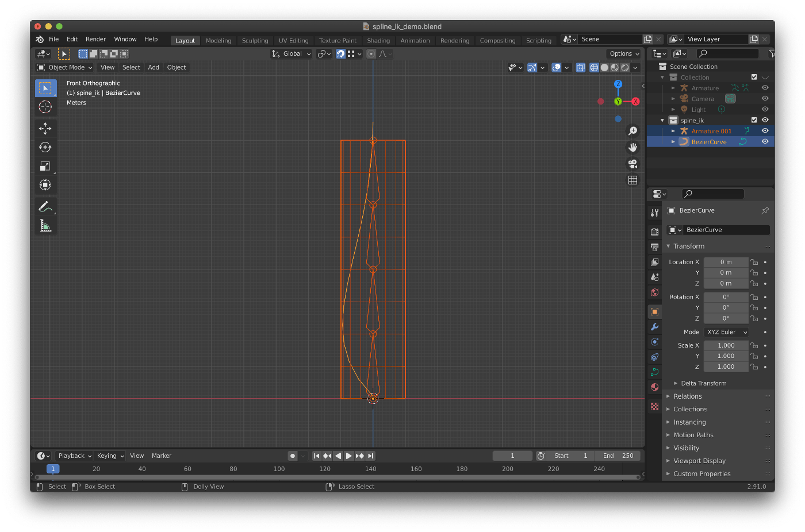805x532 pixels.
Task: Open the rotation Mode XYZ Euler dropdown
Action: (727, 332)
